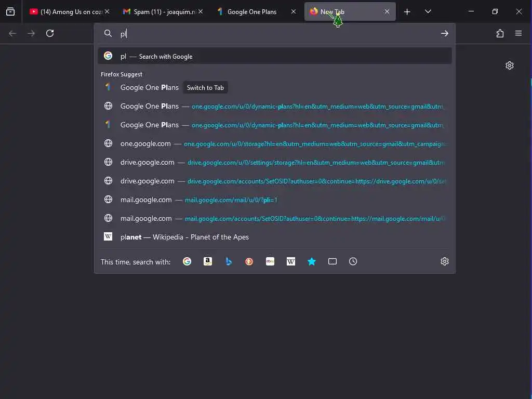Click the Go arrow in the address bar
Image resolution: width=532 pixels, height=399 pixels.
click(445, 33)
